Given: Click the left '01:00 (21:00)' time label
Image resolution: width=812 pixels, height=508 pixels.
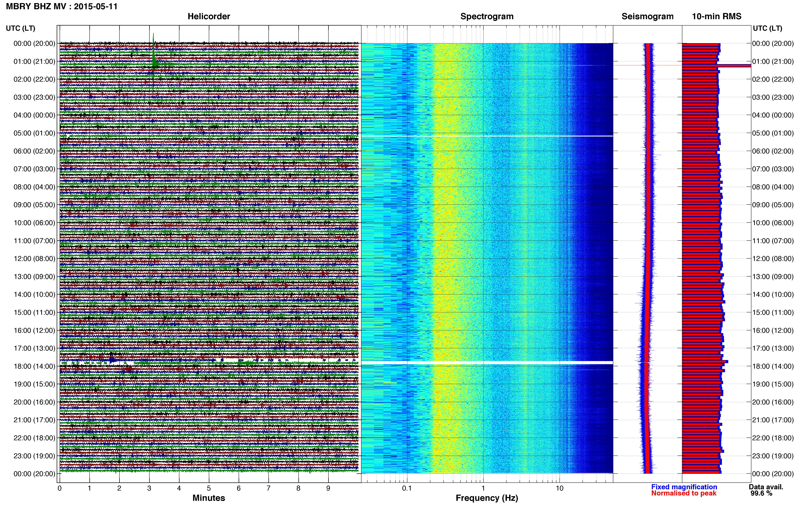Looking at the screenshot, I should tap(34, 62).
